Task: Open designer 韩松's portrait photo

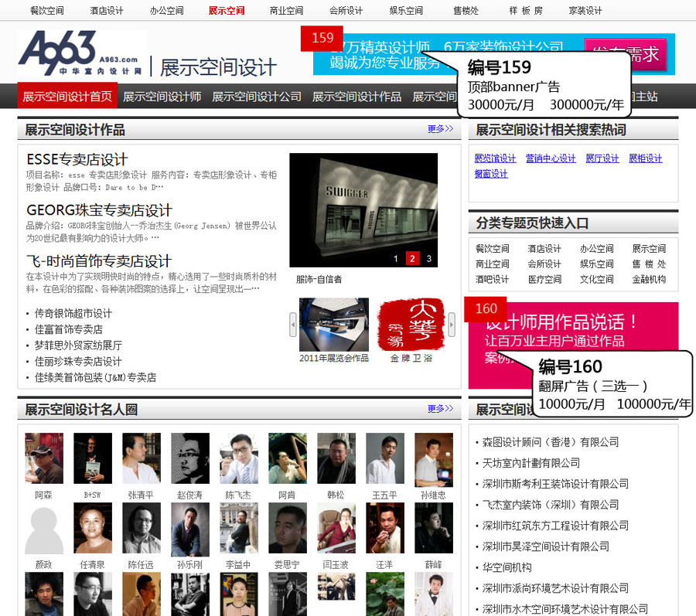Action: click(x=336, y=458)
